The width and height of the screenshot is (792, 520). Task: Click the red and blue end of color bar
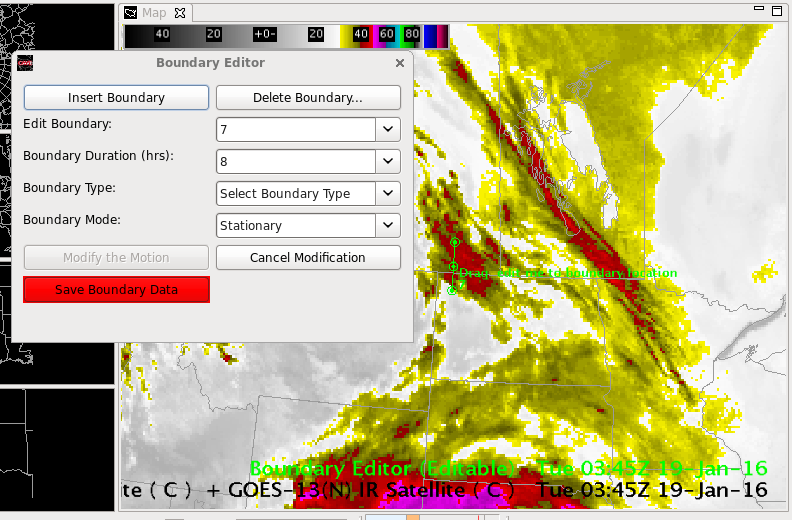436,36
